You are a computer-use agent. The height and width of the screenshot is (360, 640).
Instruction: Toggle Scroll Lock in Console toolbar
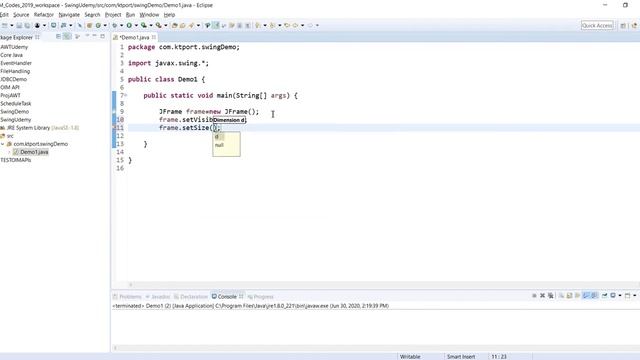coord(569,296)
